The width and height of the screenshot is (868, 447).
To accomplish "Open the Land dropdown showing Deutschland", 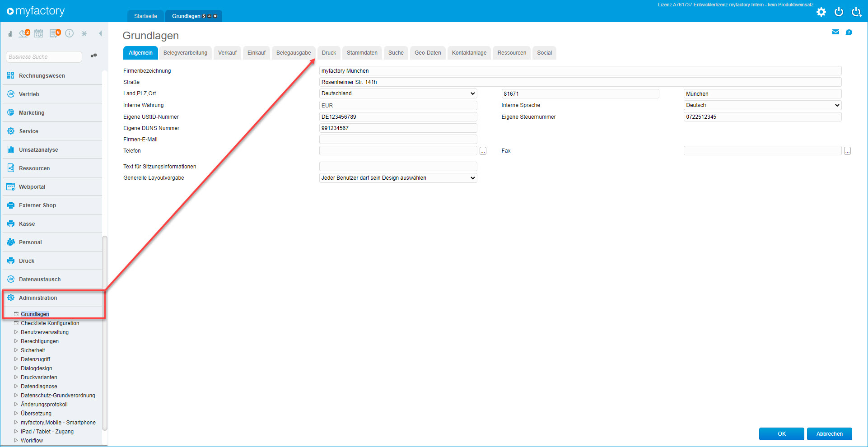I will 398,93.
